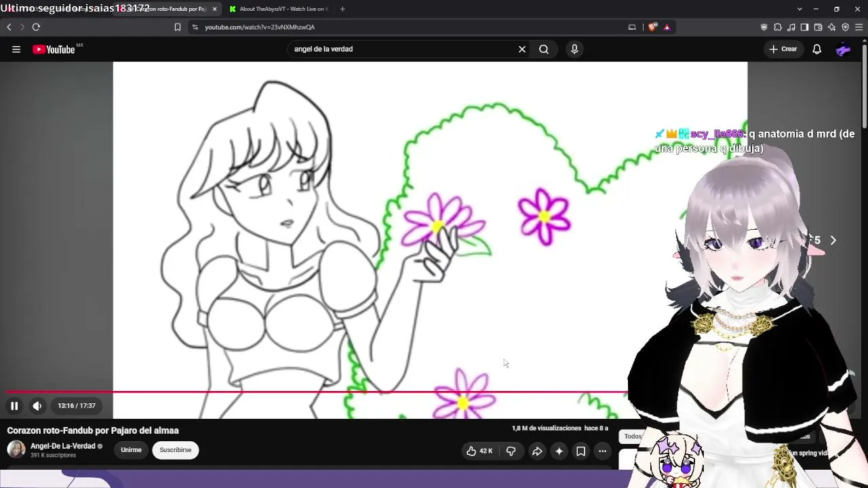
Task: Bookmark this page
Action: pos(178,27)
